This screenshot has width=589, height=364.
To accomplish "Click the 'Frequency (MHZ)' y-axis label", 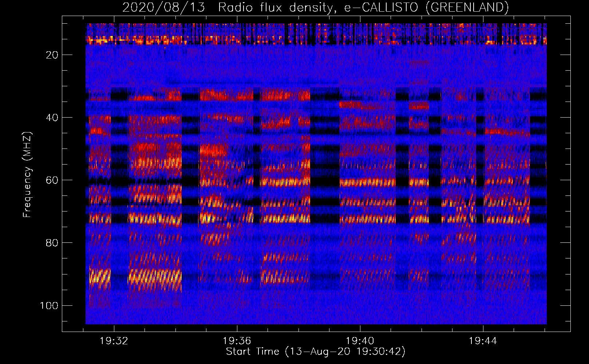I will click(x=27, y=174).
